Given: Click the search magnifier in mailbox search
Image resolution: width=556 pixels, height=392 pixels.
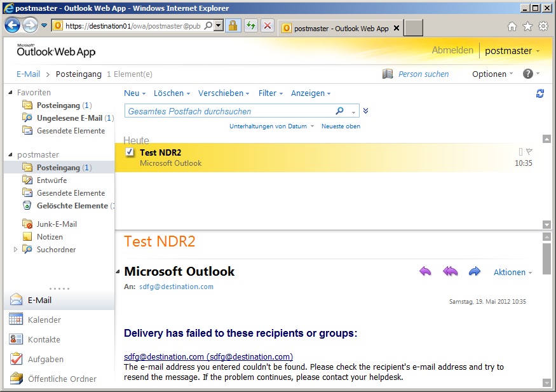Looking at the screenshot, I should [339, 111].
